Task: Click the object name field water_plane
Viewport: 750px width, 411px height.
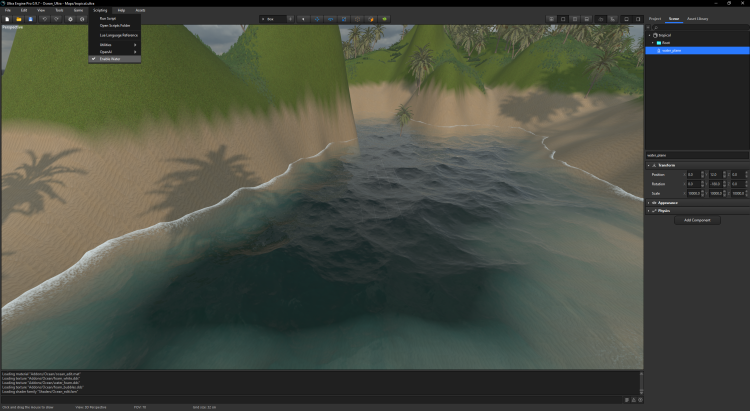Action: point(696,155)
